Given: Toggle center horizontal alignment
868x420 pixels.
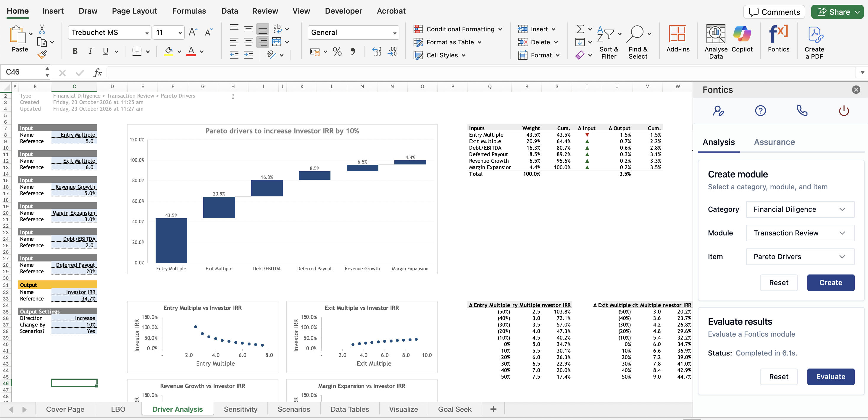Looking at the screenshot, I should (x=248, y=42).
